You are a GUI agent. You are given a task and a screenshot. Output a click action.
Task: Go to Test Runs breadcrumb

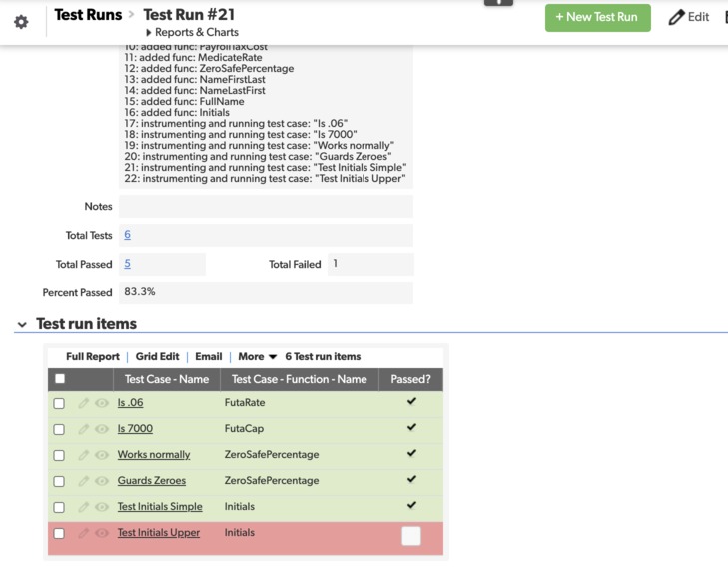[88, 15]
